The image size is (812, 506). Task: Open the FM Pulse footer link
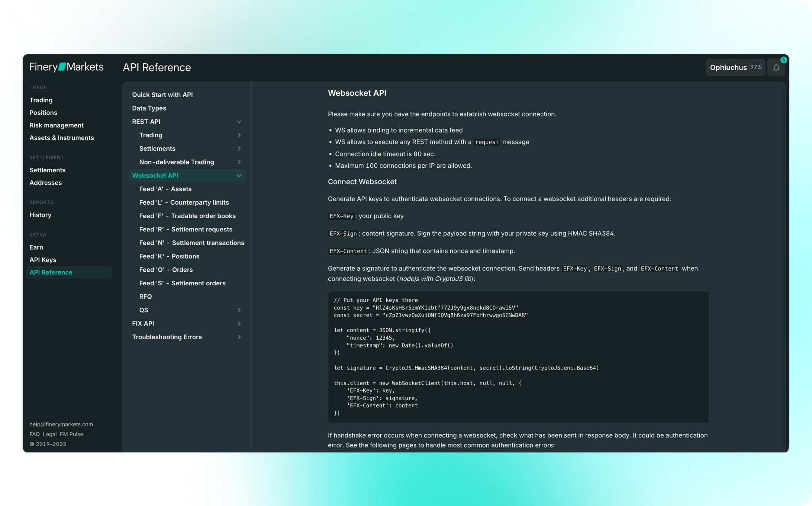coord(71,434)
